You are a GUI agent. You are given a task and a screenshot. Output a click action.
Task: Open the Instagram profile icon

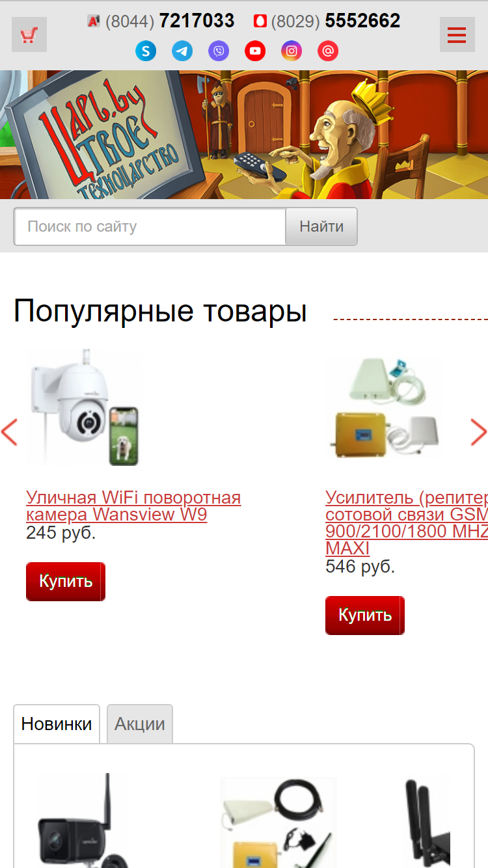tap(291, 51)
